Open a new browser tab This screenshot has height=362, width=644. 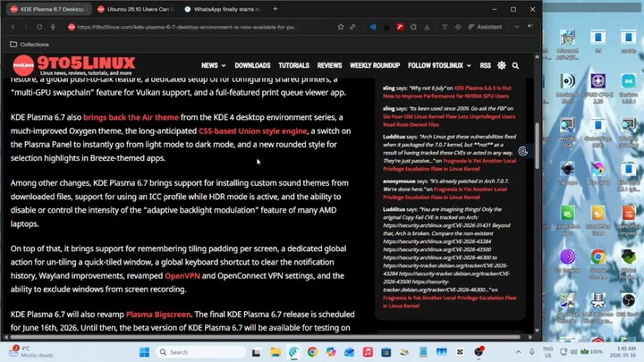point(275,9)
